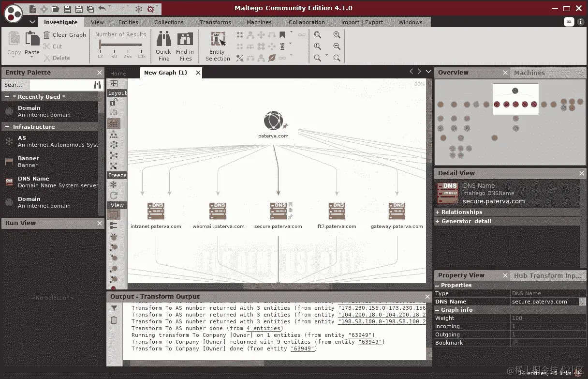
Task: Toggle Freeze snowflake button
Action: point(114,185)
